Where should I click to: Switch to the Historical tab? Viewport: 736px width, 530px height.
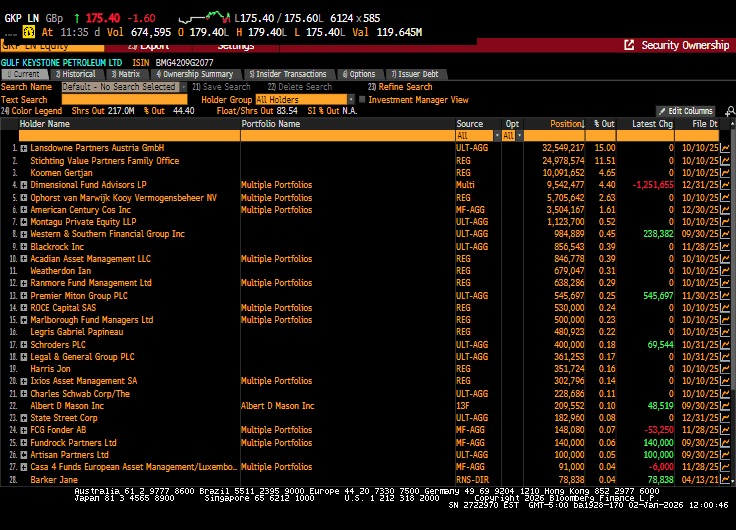point(76,74)
